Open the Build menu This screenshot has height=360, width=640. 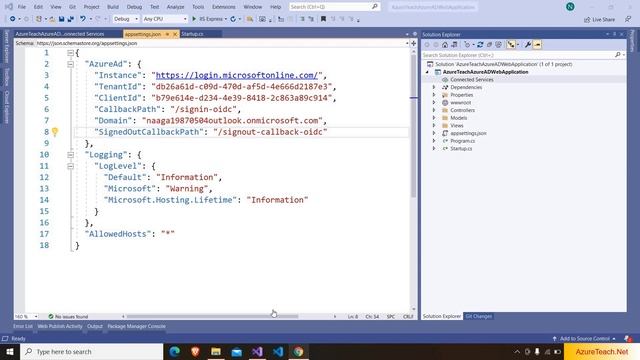coord(113,7)
